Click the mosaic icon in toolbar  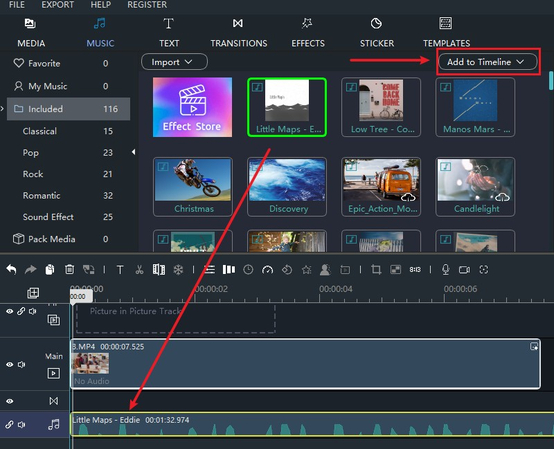[395, 270]
